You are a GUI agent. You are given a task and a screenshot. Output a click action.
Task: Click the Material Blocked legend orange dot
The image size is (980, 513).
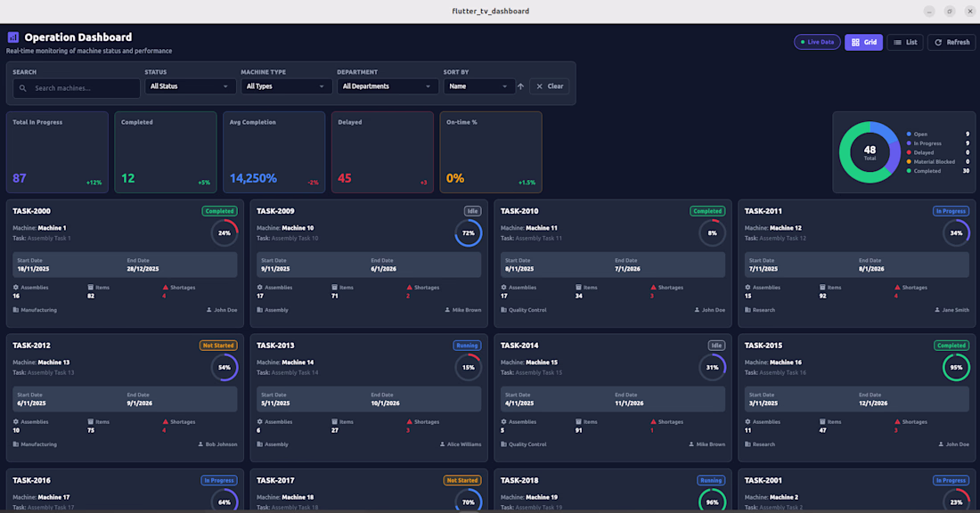[x=909, y=161]
